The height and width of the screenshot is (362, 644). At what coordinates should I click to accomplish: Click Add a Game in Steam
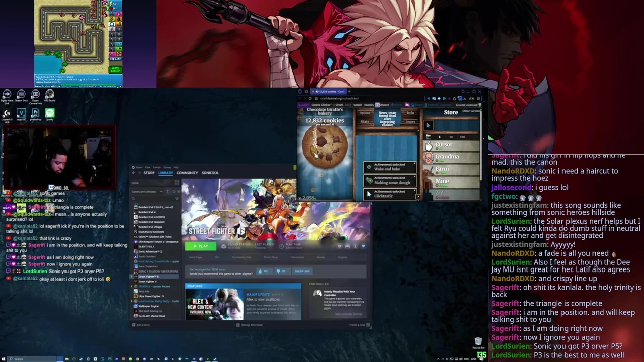click(141, 325)
